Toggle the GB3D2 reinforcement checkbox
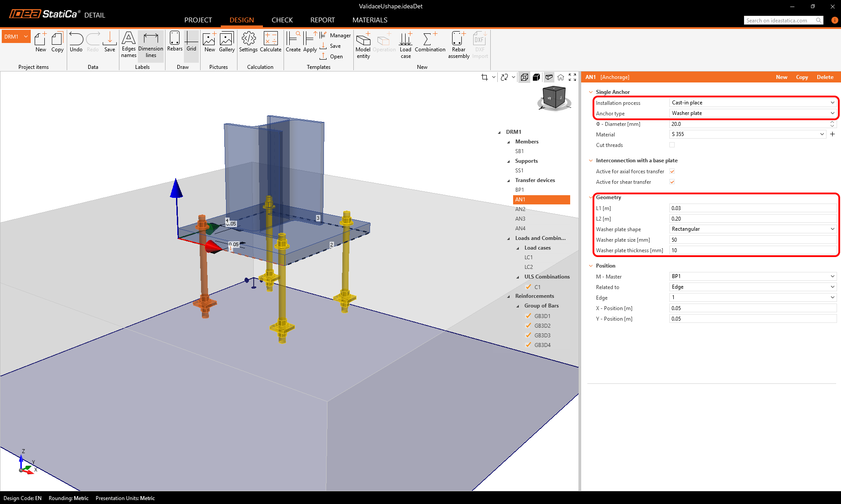Screen dimensions: 841x504 [528, 325]
